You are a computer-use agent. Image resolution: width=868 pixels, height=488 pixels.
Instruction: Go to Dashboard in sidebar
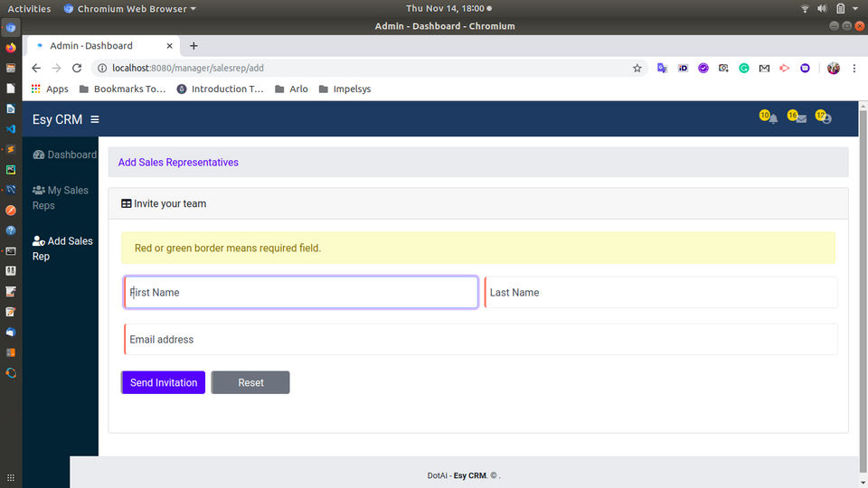tap(64, 155)
